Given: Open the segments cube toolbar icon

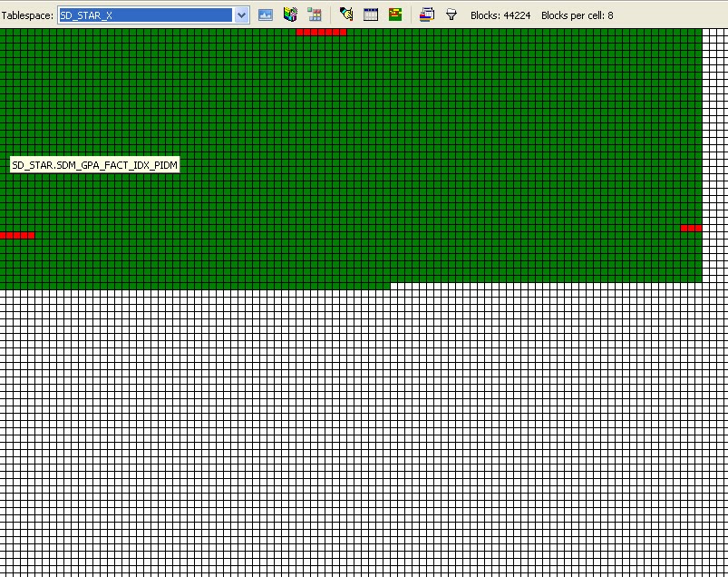Looking at the screenshot, I should pos(288,15).
